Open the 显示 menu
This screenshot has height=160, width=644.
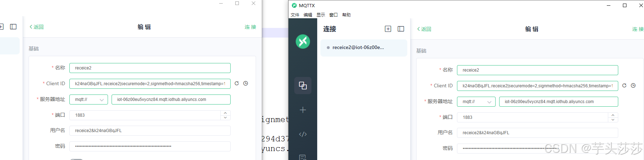321,15
